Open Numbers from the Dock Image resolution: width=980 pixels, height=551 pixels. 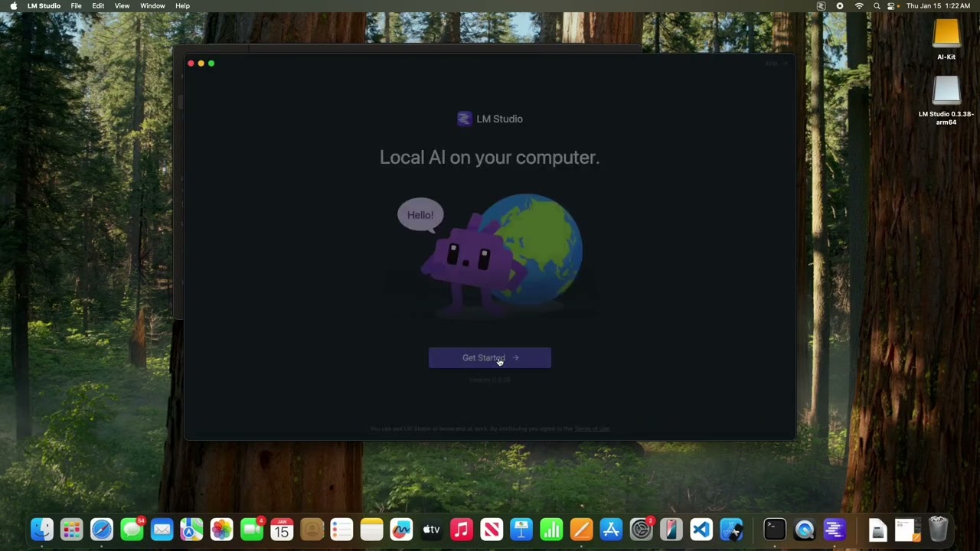coord(551,530)
